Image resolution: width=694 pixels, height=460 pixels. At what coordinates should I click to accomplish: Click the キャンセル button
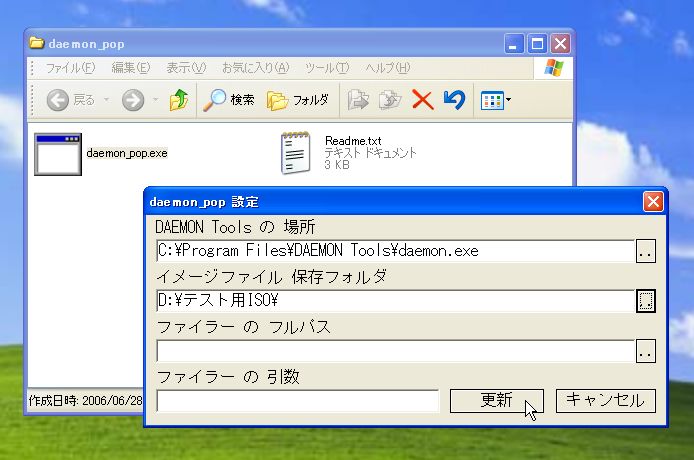point(605,401)
